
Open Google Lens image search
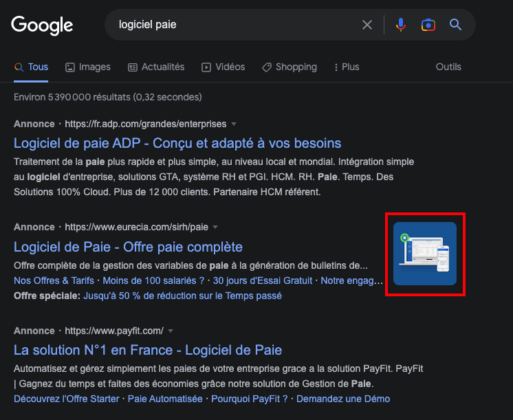428,25
